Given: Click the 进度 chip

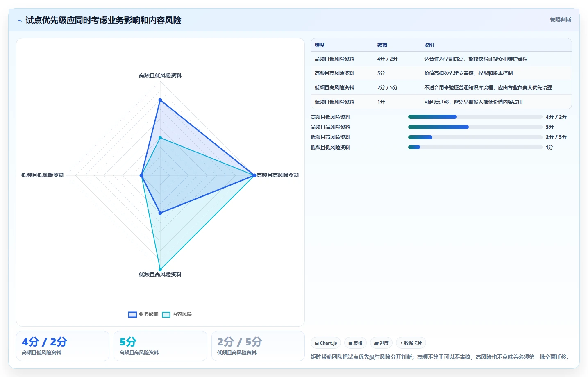Looking at the screenshot, I should [x=381, y=343].
